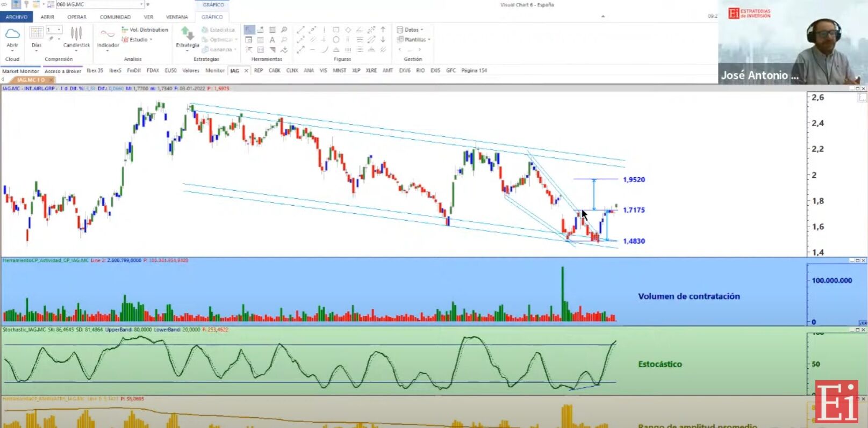This screenshot has height=428, width=868.
Task: Select the Candlestick chart type icon
Action: coord(76,33)
